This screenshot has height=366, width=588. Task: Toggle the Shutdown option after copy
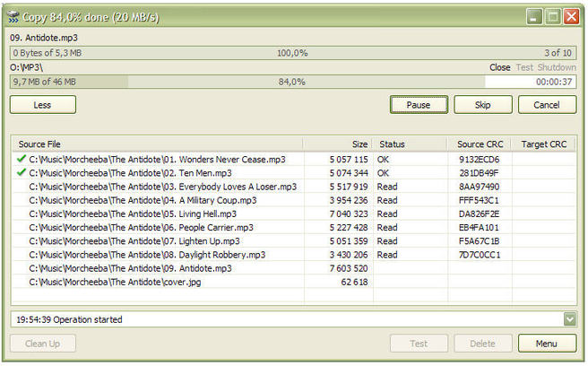(557, 67)
